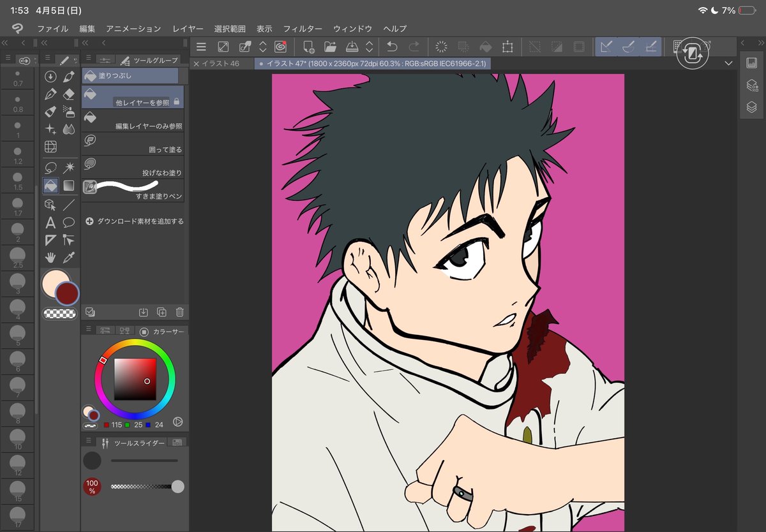Click the opacity slider handle at 100%
The image size is (766, 532).
coord(178,487)
